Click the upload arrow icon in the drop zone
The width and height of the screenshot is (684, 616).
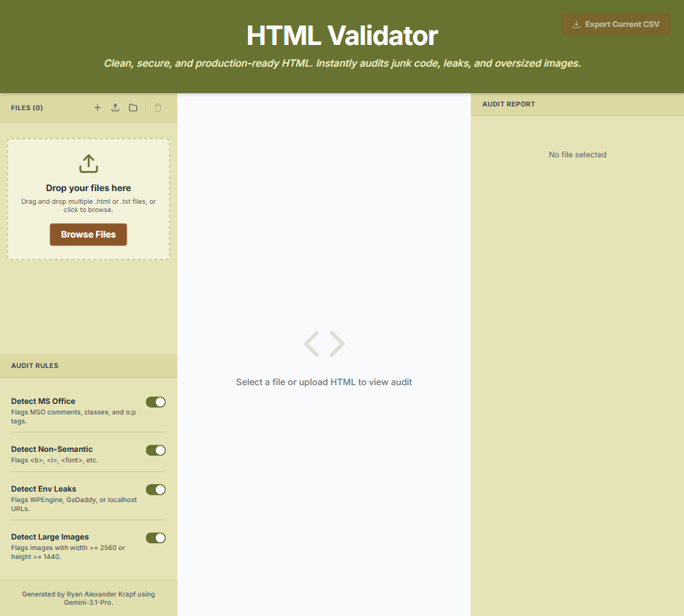pyautogui.click(x=88, y=163)
